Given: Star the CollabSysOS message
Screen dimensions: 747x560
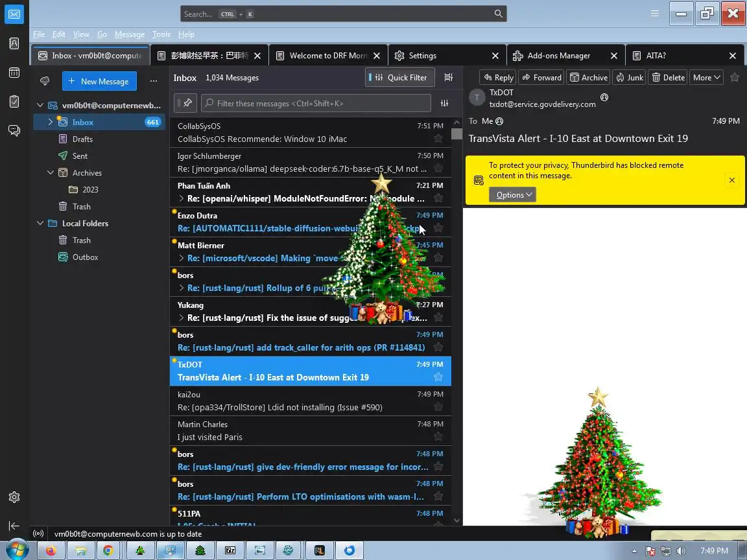Looking at the screenshot, I should (438, 139).
